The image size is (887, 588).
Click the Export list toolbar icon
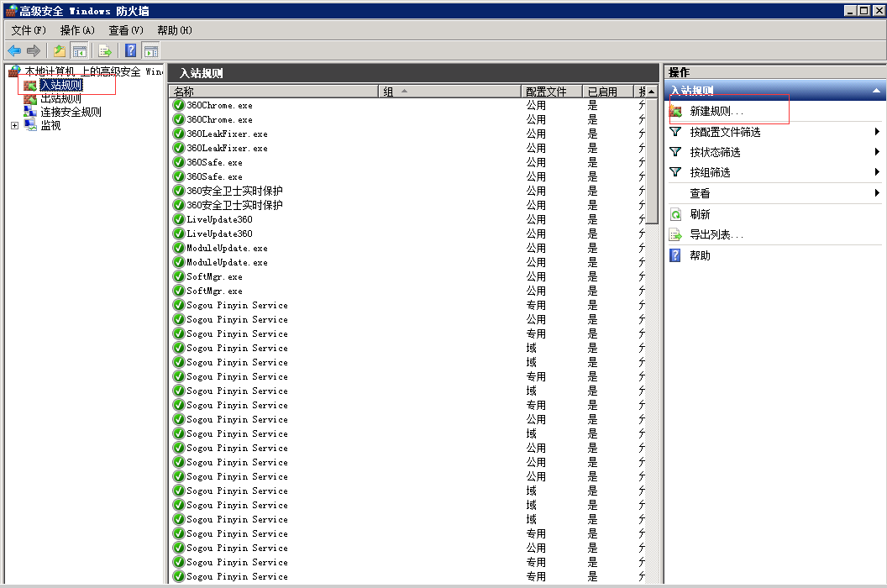click(105, 50)
